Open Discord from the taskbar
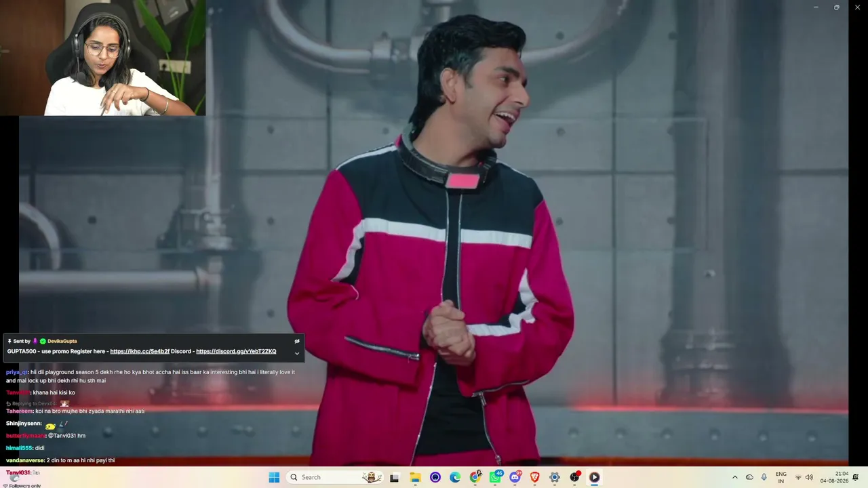The height and width of the screenshot is (488, 868). click(515, 477)
